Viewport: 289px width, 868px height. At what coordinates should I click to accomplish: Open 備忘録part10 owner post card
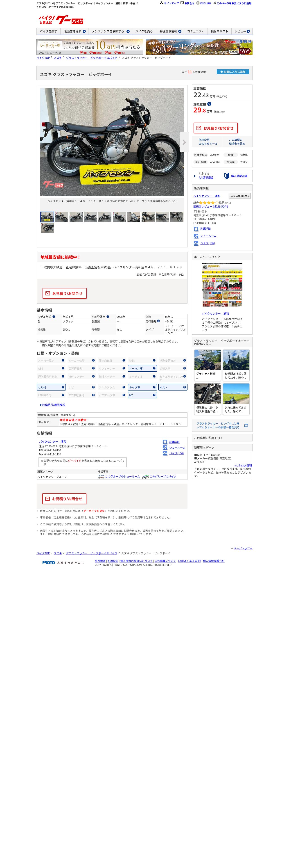(x=208, y=399)
